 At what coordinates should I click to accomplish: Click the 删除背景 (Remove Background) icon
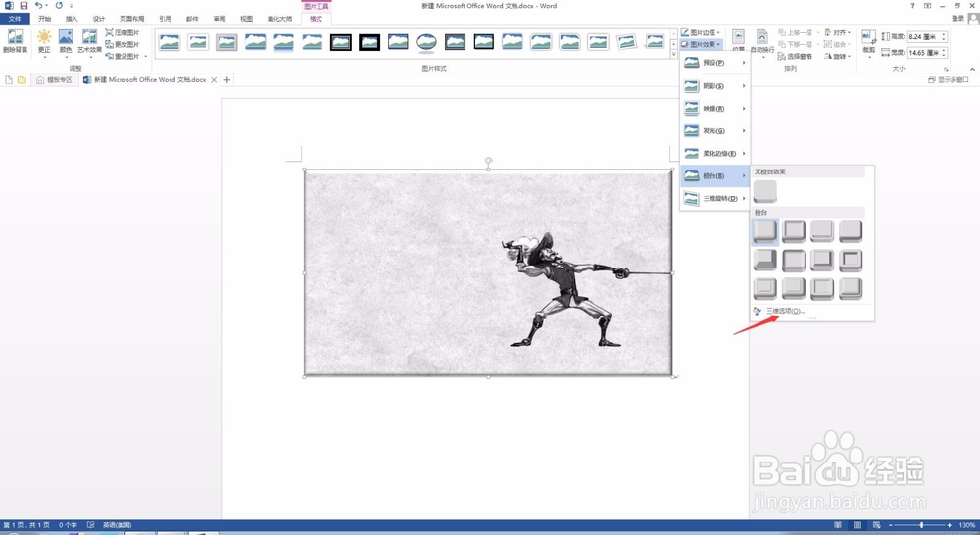point(15,40)
